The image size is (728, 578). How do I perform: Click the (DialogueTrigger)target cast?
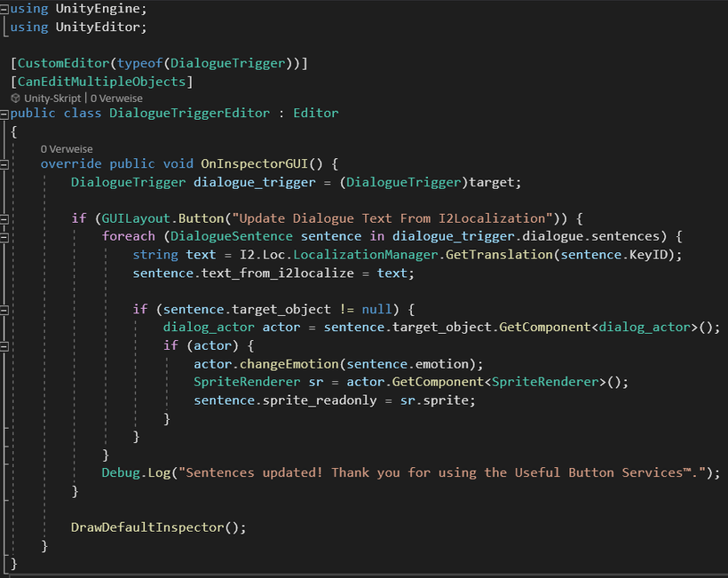coord(427,182)
